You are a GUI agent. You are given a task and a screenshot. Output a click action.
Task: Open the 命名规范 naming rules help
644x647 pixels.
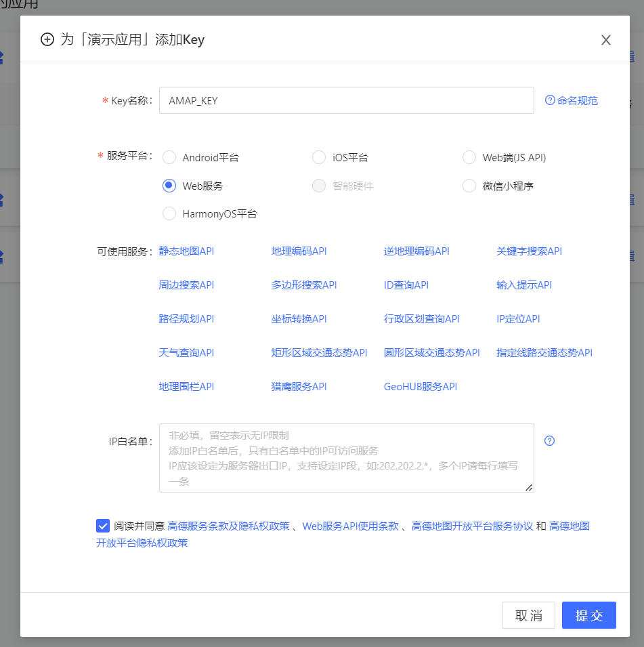572,100
